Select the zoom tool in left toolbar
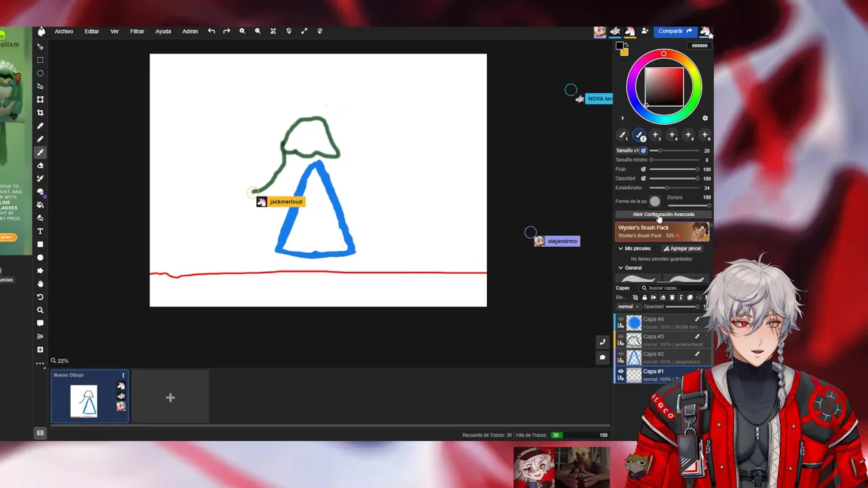868x488 pixels. pyautogui.click(x=40, y=310)
